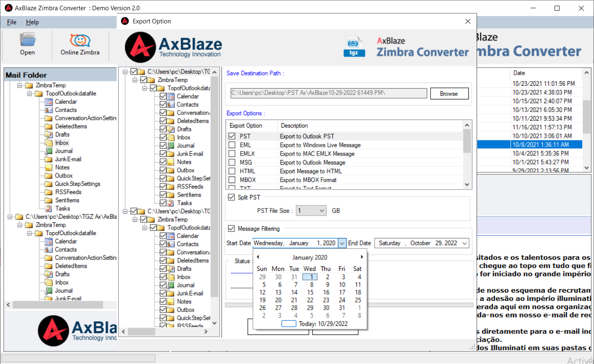
Task: Select the Calendar folder icon under first ZimbraTemp in Mail Folder
Action: [48, 102]
